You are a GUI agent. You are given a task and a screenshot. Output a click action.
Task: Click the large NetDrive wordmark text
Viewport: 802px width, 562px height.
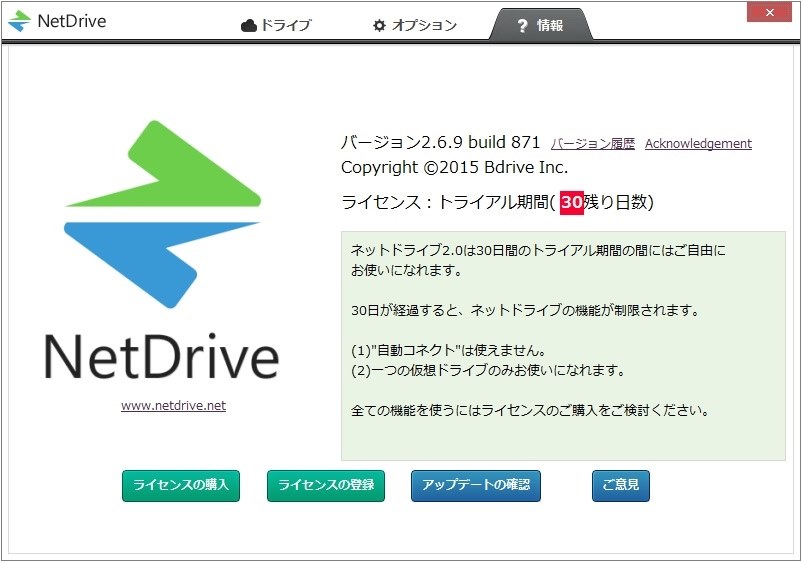[x=162, y=357]
